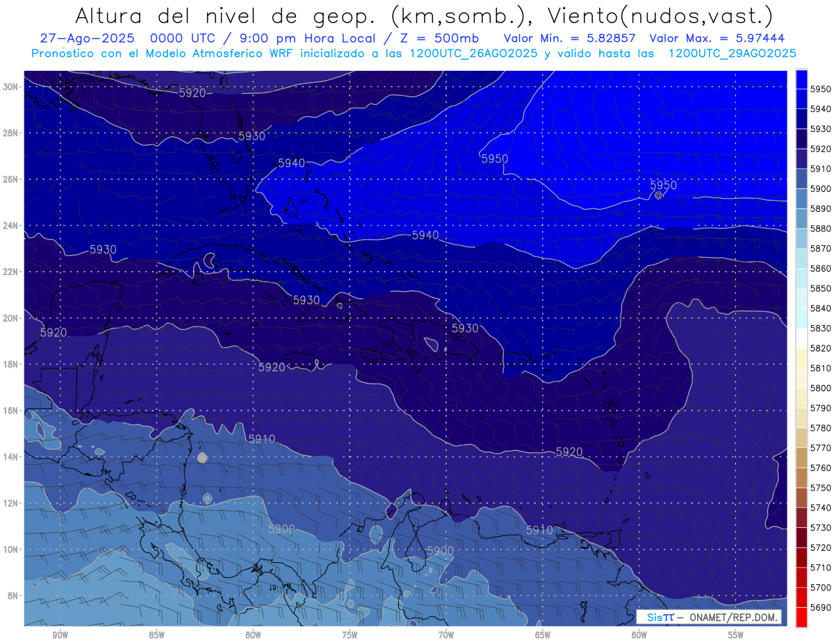The image size is (834, 644).
Task: Select the 85W longitude axis label
Action: pos(156,634)
